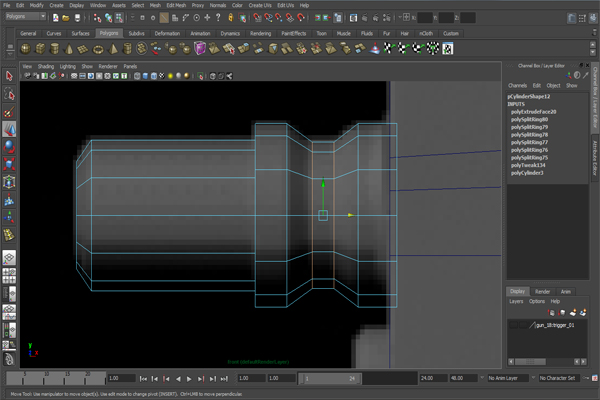
Task: Select the four view layout icon
Action: pos(9,276)
